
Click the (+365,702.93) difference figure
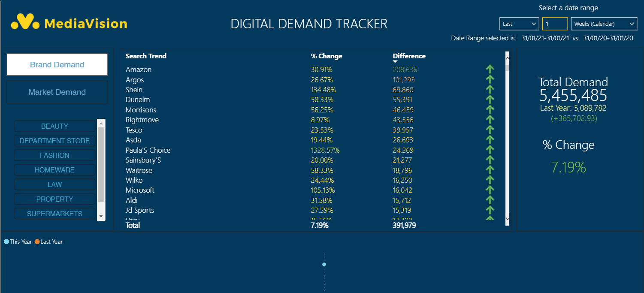(574, 118)
